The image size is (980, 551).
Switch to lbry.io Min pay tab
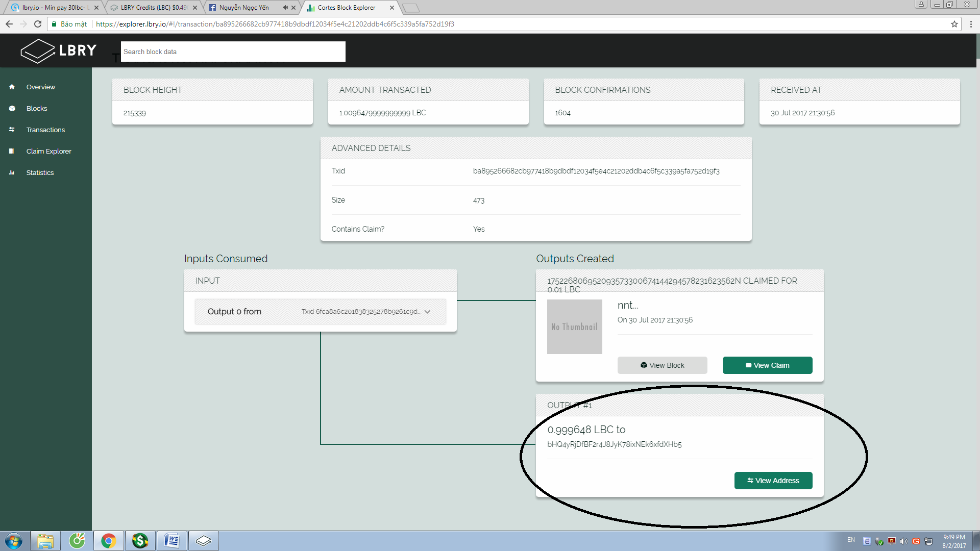(x=54, y=8)
